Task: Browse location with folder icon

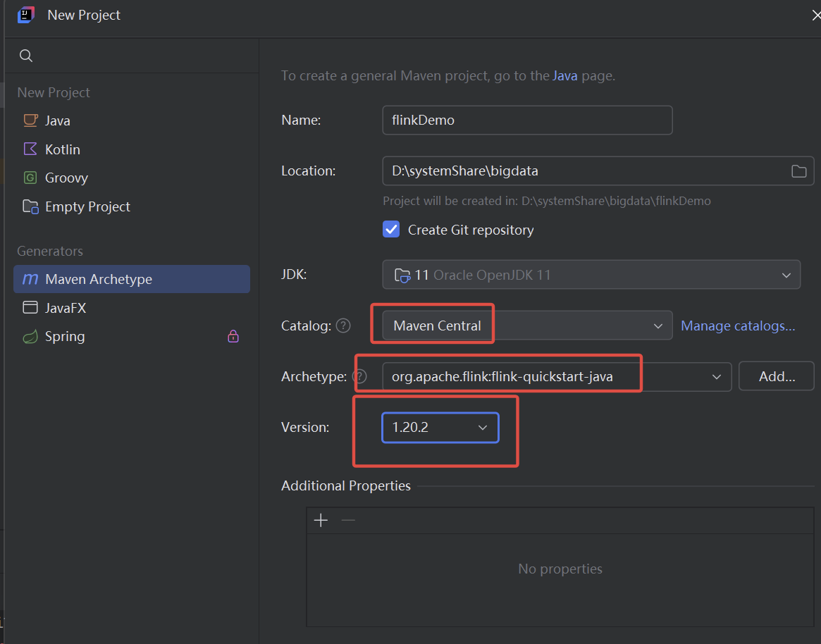Action: click(798, 171)
